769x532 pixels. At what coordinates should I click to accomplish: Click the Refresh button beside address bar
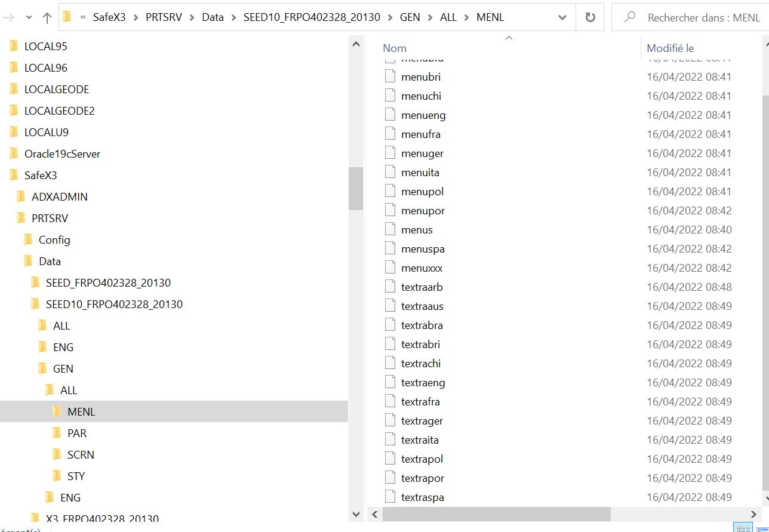[590, 17]
